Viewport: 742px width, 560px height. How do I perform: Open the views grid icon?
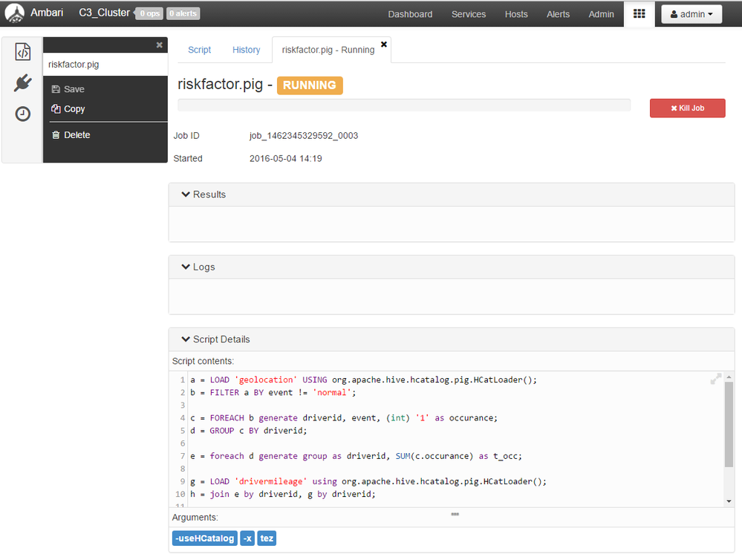[639, 14]
